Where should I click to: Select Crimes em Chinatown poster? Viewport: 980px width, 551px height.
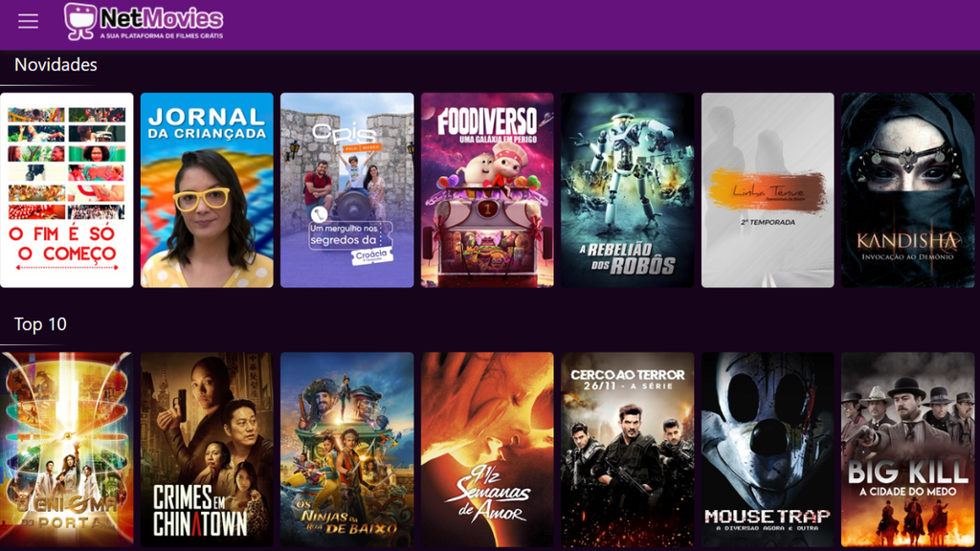207,450
